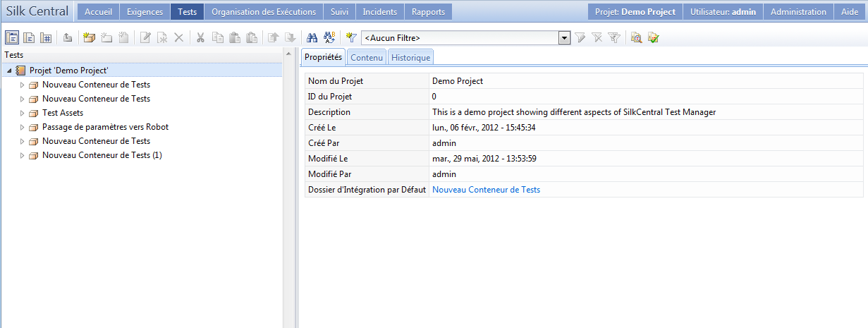Select Nouveau Conteneur de Tests (1) tree item
The width and height of the screenshot is (868, 328).
(102, 155)
